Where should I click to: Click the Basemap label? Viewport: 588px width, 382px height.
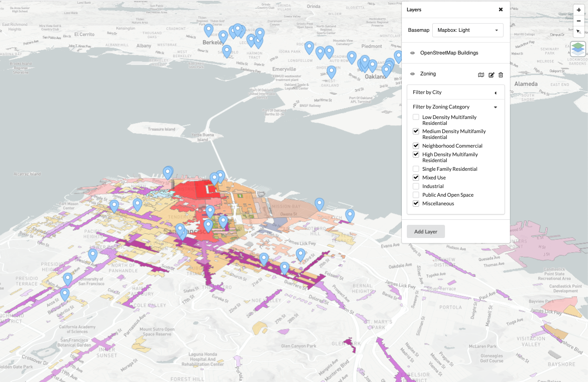419,30
